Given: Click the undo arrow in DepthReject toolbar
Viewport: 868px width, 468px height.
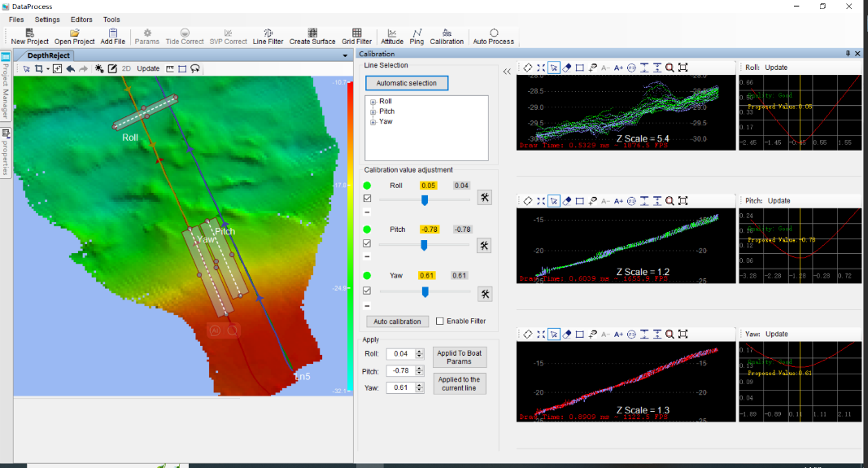Looking at the screenshot, I should pos(70,68).
